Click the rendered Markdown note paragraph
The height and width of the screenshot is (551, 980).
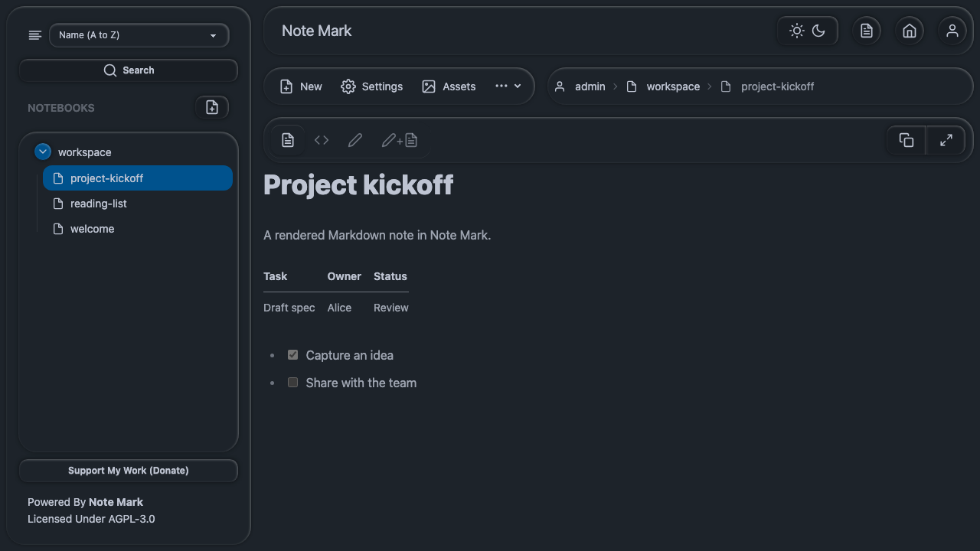click(x=377, y=235)
